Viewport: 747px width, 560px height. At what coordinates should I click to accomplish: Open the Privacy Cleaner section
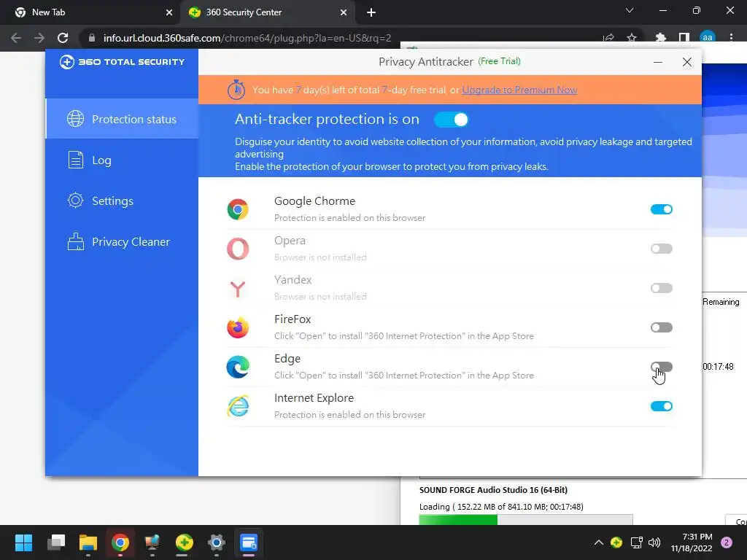122,241
